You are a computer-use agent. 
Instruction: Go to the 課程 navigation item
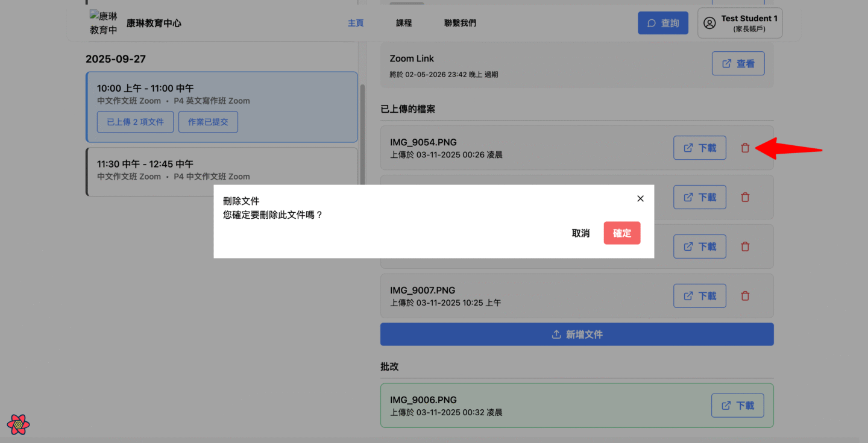click(404, 23)
